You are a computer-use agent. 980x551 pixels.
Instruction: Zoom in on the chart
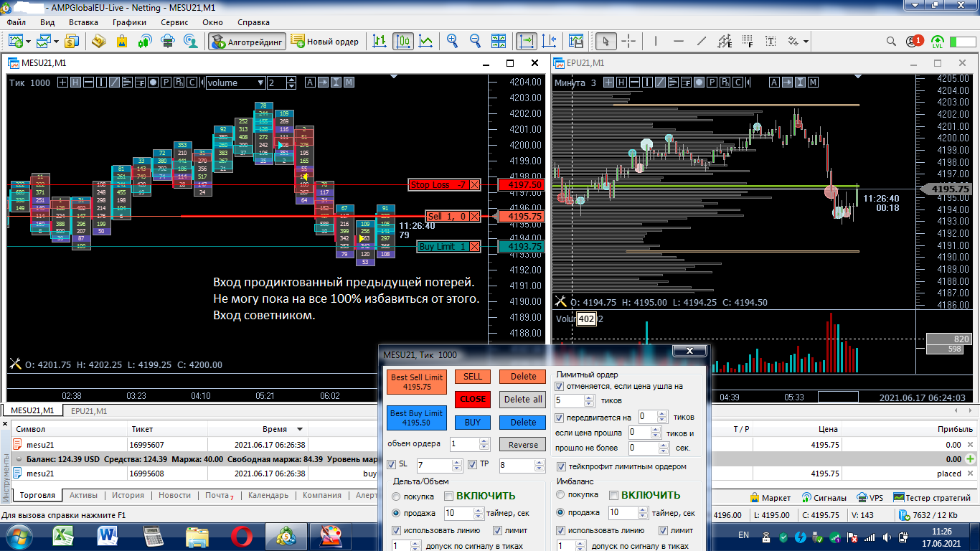coord(452,41)
